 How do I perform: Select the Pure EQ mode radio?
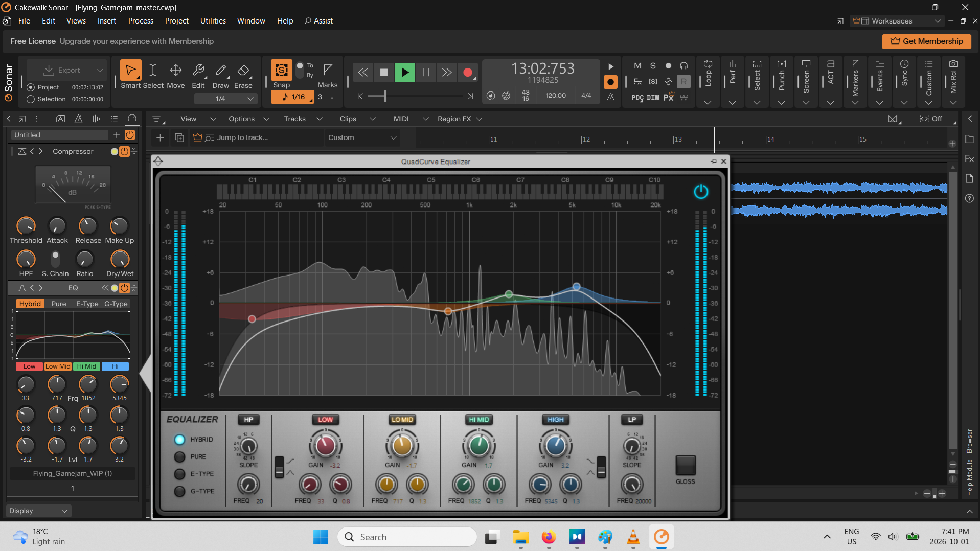pos(179,456)
